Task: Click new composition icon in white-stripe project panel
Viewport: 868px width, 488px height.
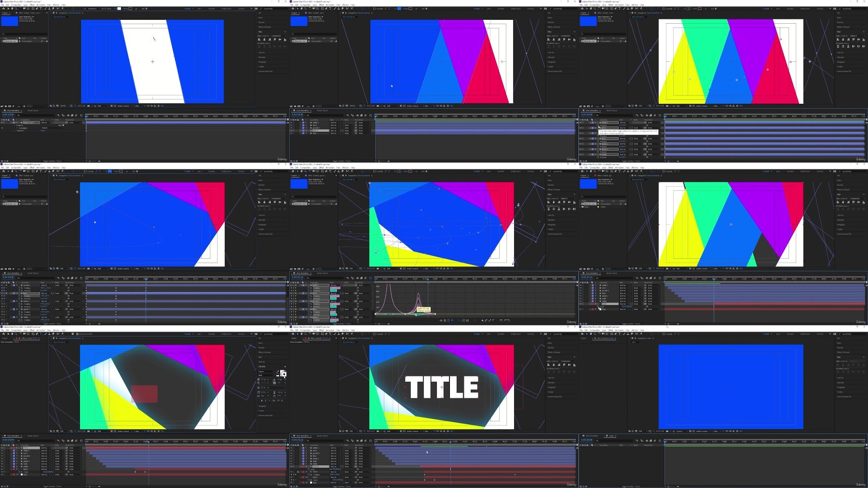Action: [10, 106]
